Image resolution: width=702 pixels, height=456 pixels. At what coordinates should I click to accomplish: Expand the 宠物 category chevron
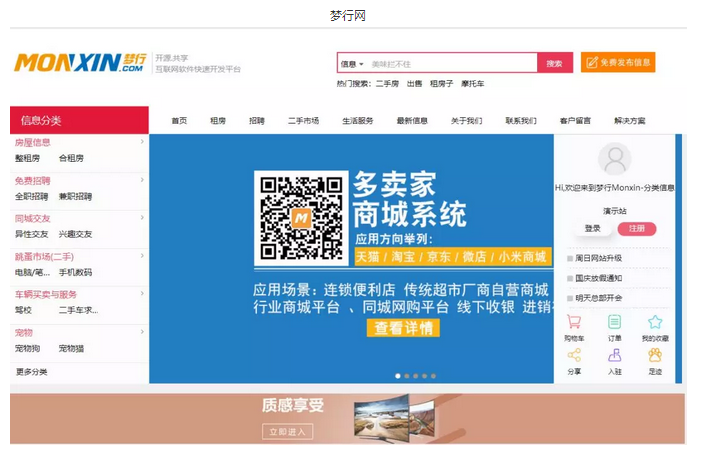142,332
